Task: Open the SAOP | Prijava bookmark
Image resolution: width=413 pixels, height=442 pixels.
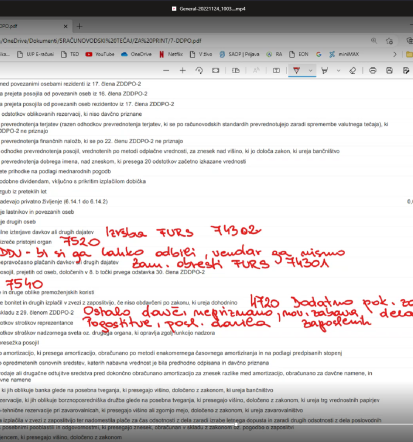Action: coord(239,54)
